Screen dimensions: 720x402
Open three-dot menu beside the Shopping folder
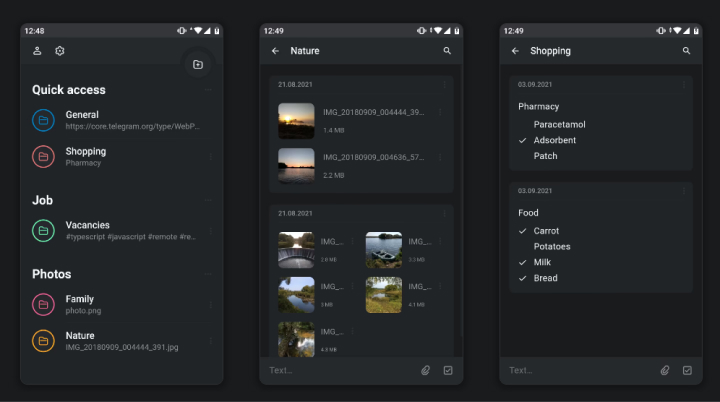click(x=210, y=156)
